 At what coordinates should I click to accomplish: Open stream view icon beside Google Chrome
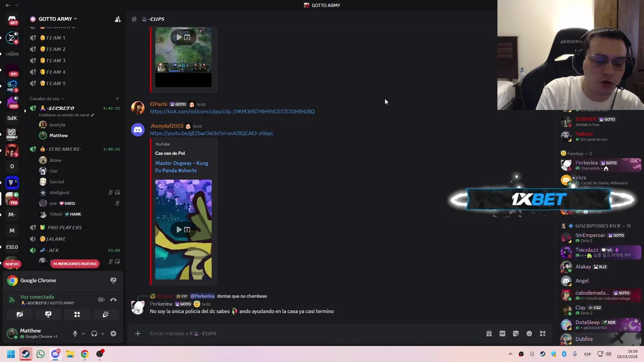(113, 281)
